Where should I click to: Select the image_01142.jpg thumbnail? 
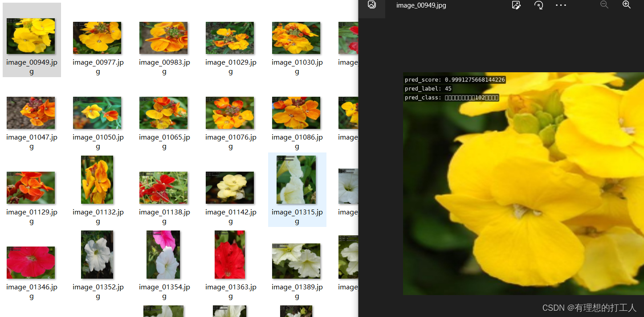pos(230,188)
